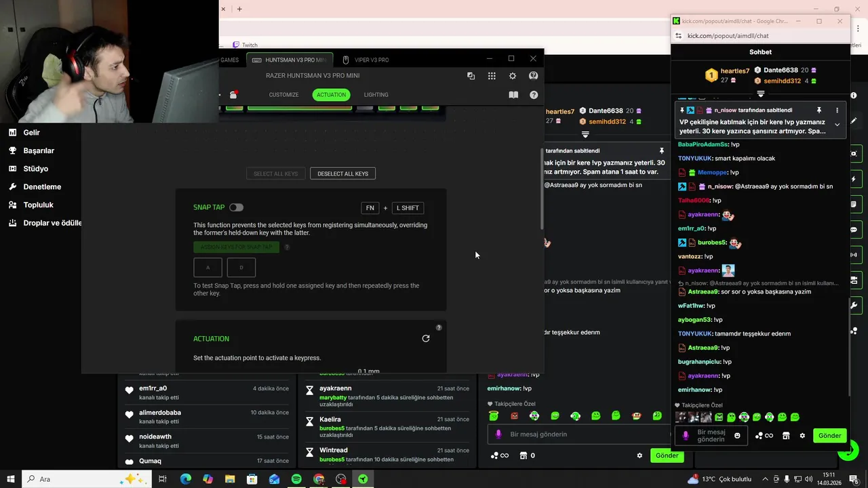
Task: Click the popout chat message input field
Action: (711, 436)
